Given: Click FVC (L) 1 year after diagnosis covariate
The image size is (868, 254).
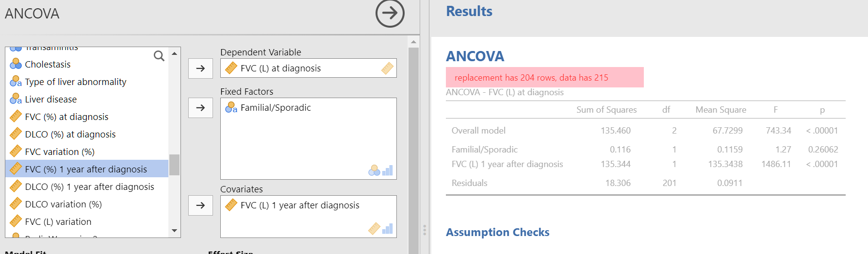Looking at the screenshot, I should [x=300, y=205].
